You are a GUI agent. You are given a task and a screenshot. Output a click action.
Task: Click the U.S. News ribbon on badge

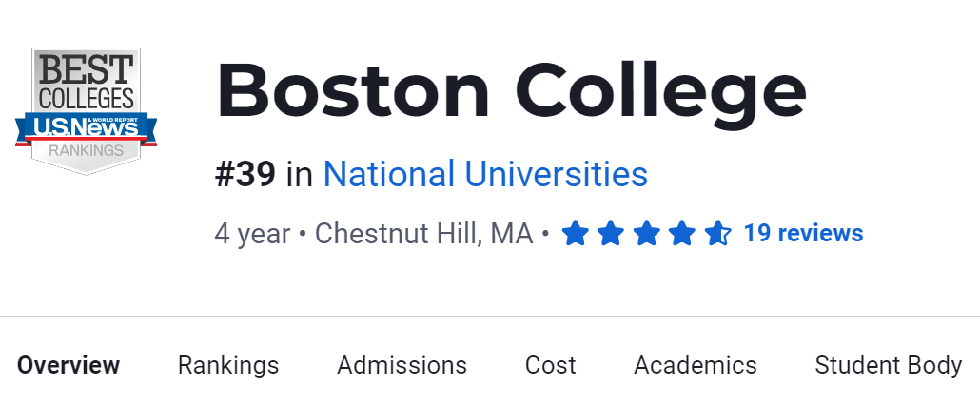(87, 126)
